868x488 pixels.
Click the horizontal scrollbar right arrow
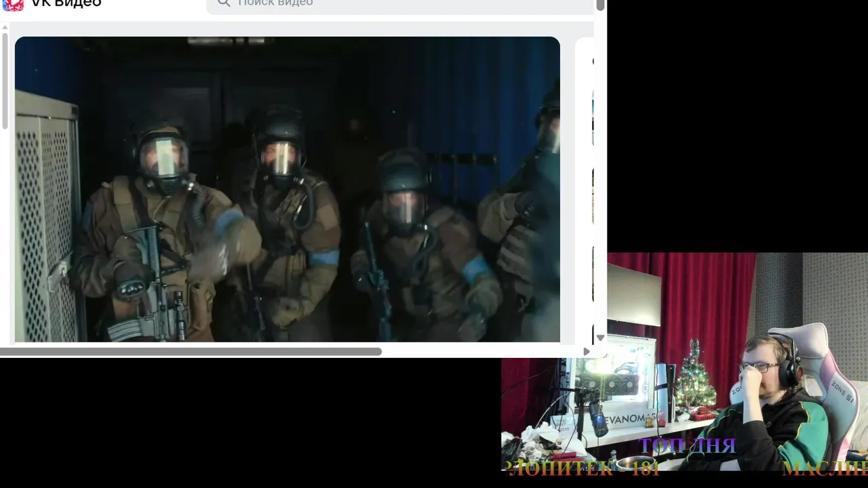tap(587, 352)
